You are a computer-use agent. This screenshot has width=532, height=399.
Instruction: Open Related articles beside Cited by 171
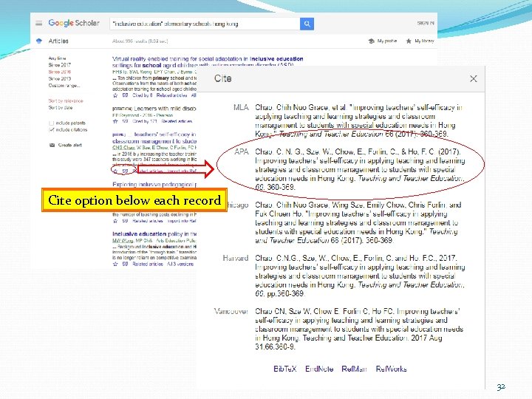[177, 121]
